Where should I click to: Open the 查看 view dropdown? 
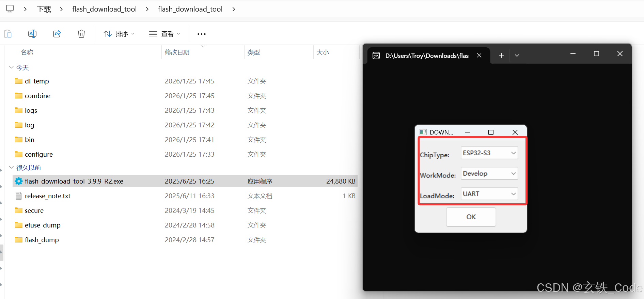pyautogui.click(x=165, y=34)
